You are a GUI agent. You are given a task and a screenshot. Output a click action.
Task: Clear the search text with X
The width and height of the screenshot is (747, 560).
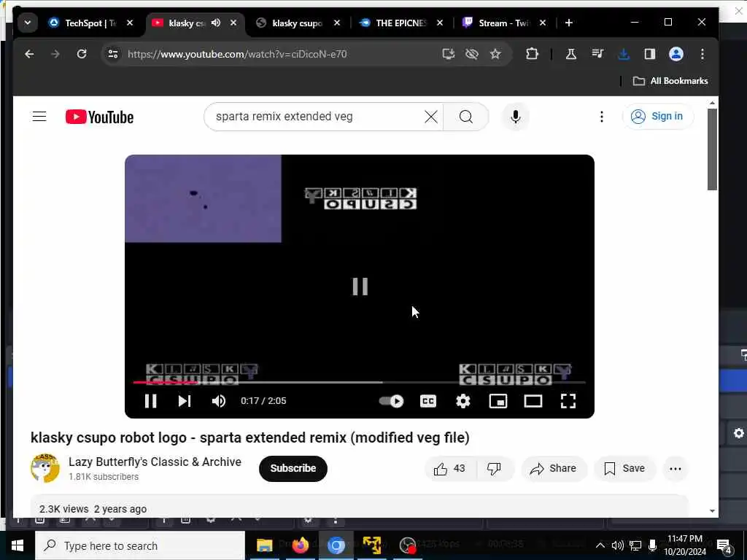point(430,117)
